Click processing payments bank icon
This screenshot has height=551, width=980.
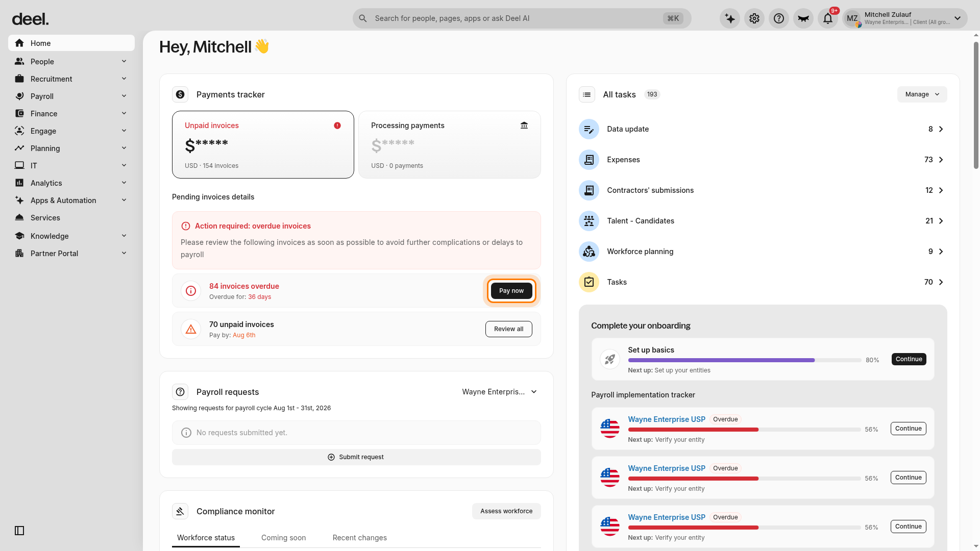[x=524, y=126]
